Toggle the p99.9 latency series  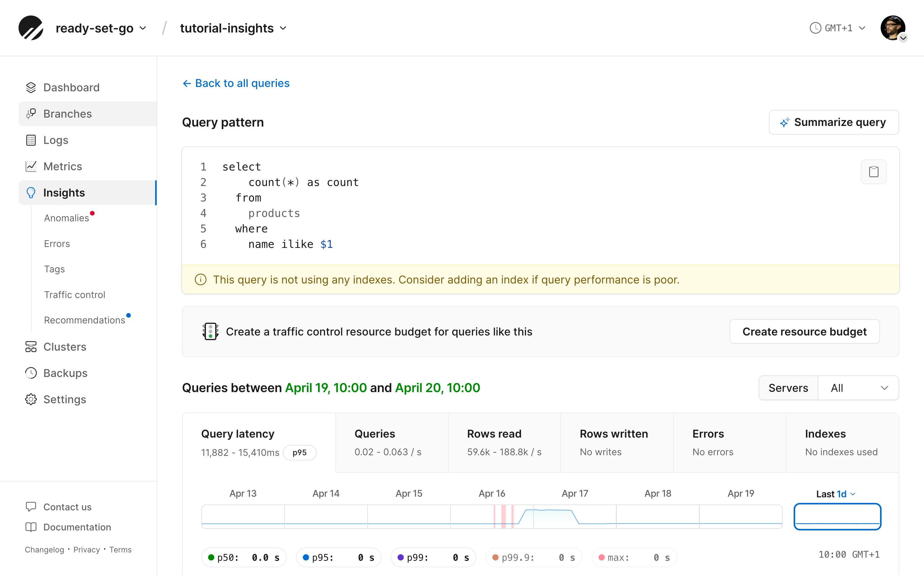click(x=534, y=557)
